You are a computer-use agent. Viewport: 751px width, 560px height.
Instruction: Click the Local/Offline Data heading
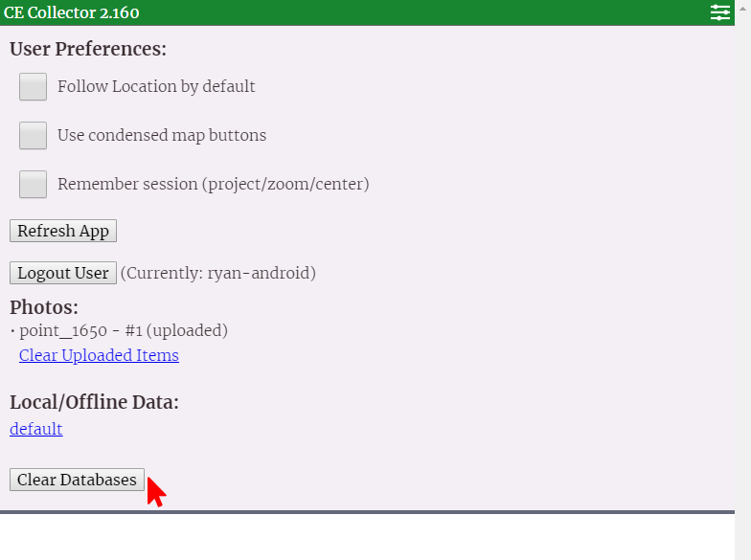tap(94, 402)
